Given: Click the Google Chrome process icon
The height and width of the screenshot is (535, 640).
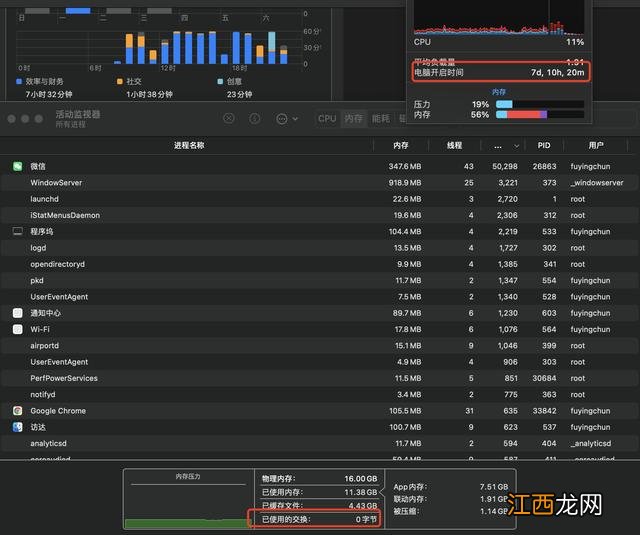Looking at the screenshot, I should pyautogui.click(x=18, y=411).
